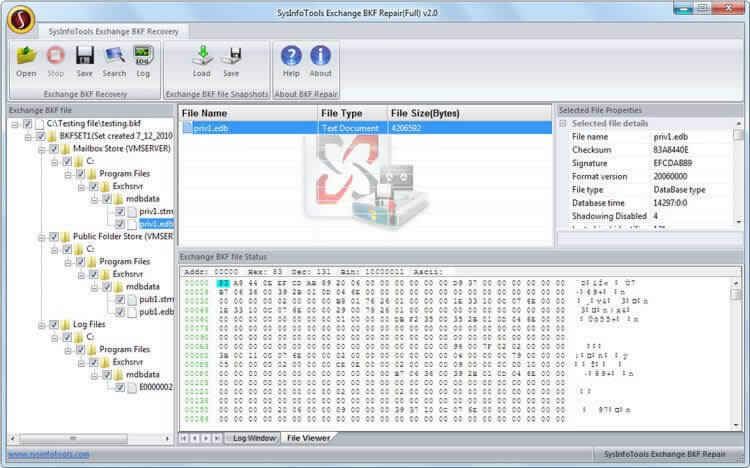Uncheck the priv1.stm file checkbox
Viewport: 750px width, 468px height.
120,212
